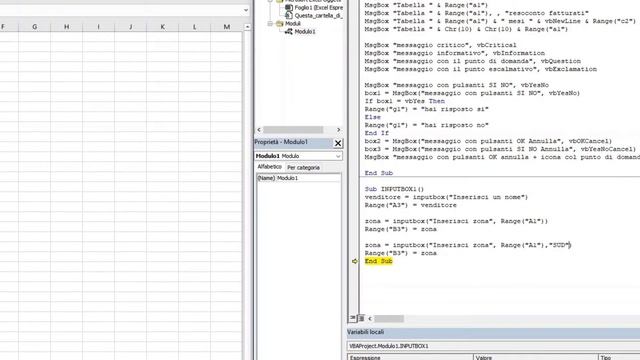Click the Espressione column header
This screenshot has height=360, width=640.
coord(410,357)
